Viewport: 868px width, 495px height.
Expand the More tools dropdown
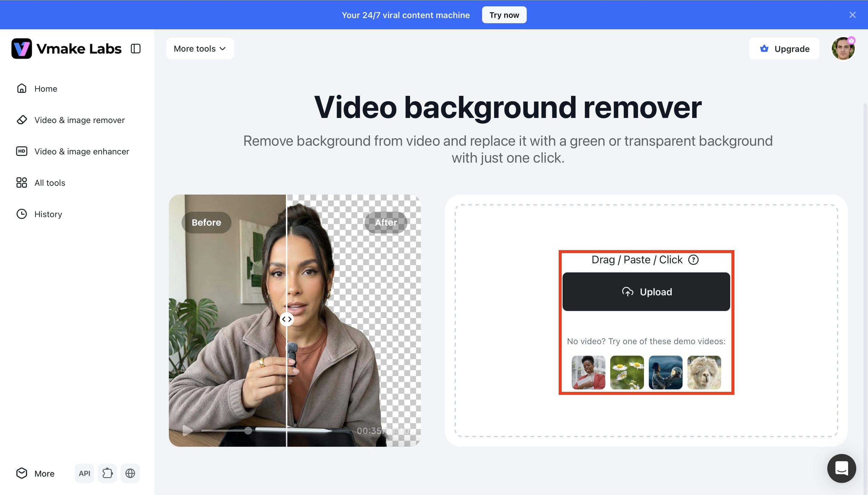tap(200, 49)
